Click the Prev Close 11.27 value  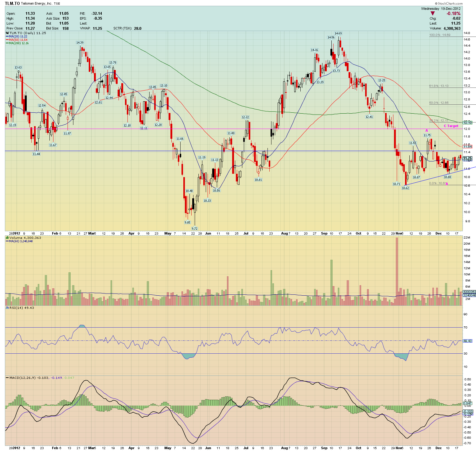[x=30, y=28]
